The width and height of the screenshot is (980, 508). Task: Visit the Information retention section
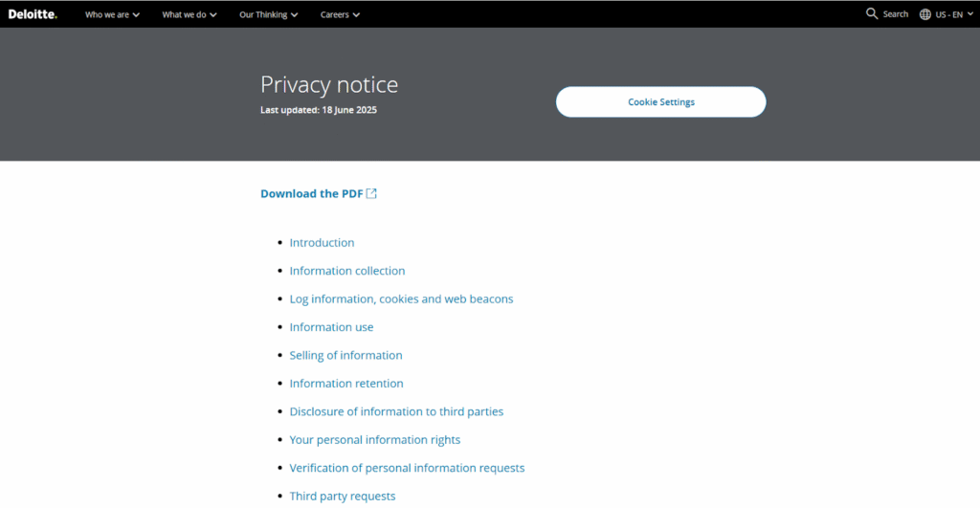[346, 384]
